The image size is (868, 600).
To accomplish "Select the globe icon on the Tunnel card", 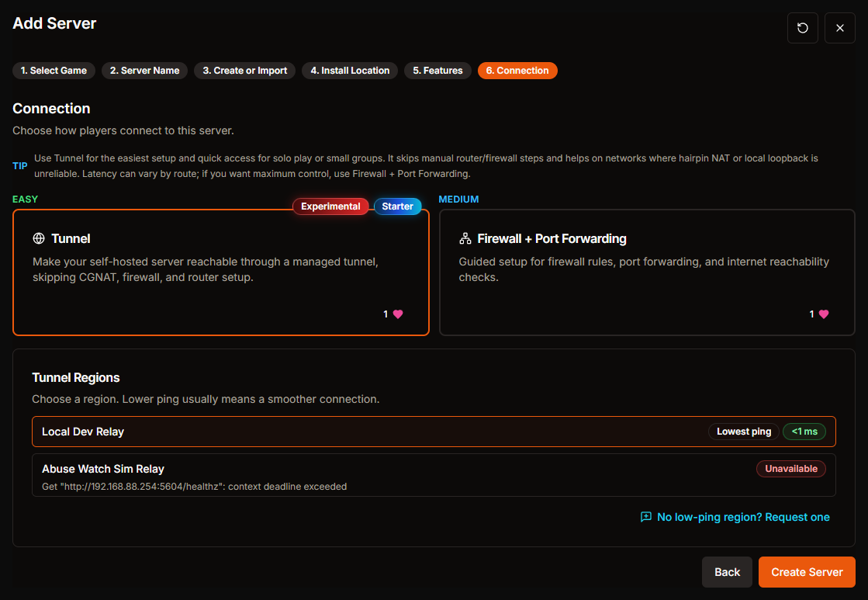I will click(x=40, y=238).
